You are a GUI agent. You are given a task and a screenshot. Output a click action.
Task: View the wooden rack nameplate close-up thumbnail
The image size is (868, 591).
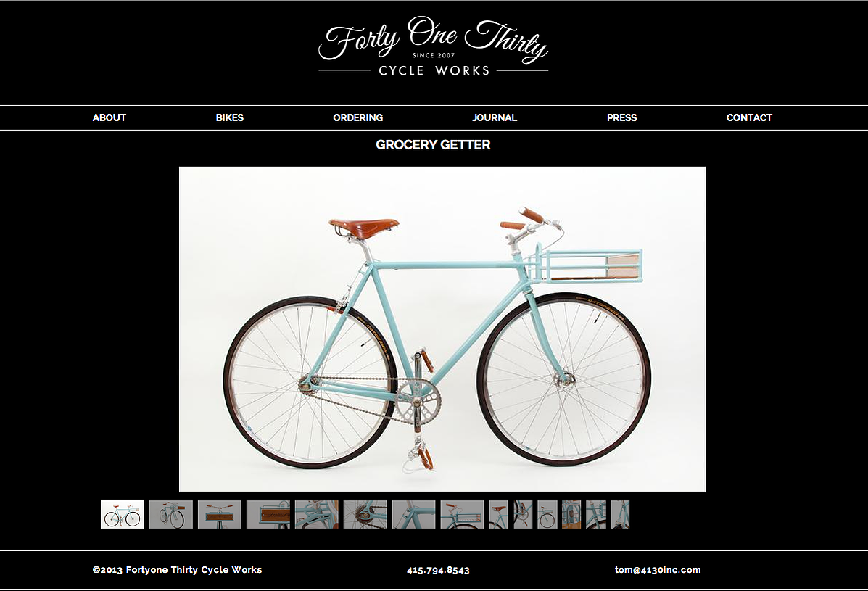pyautogui.click(x=268, y=515)
